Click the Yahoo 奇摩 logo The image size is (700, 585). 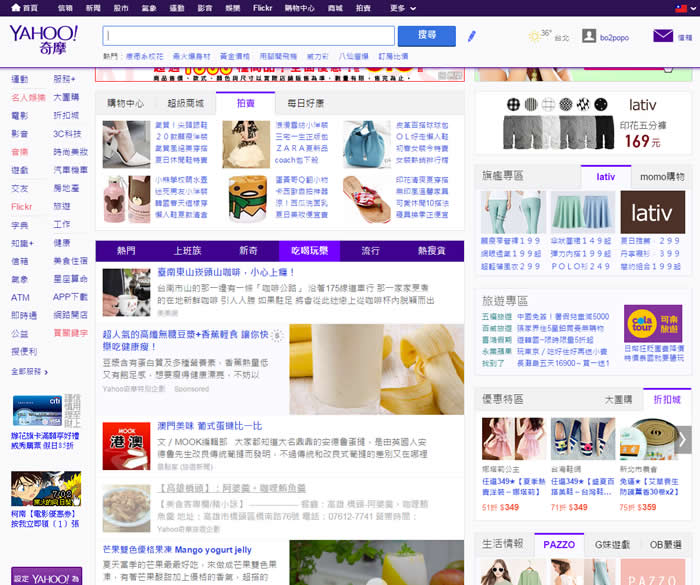tap(46, 39)
